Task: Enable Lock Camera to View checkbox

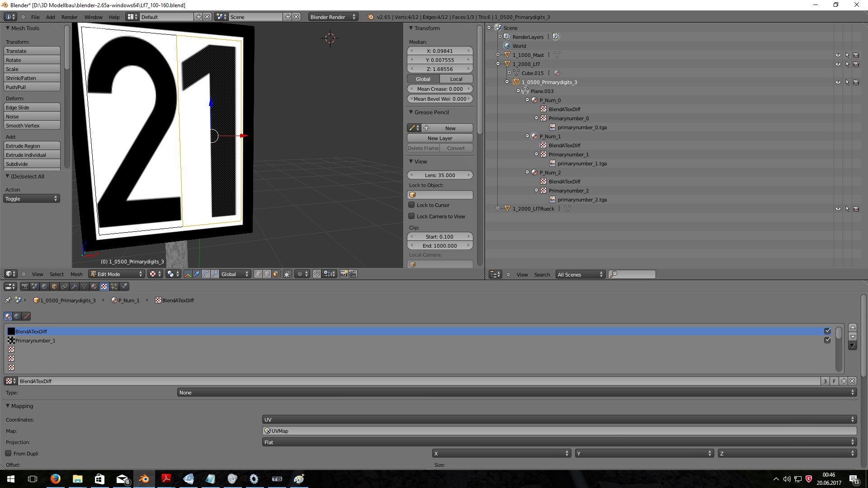Action: tap(411, 216)
